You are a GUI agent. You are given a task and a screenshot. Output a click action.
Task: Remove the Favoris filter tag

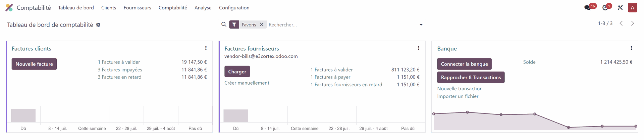pyautogui.click(x=262, y=25)
